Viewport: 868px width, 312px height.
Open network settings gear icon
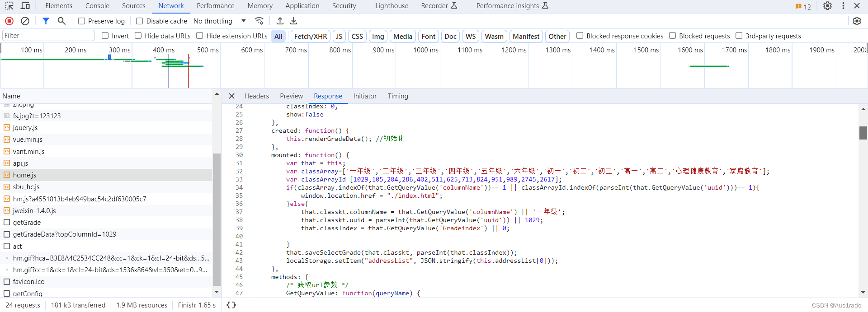click(857, 21)
